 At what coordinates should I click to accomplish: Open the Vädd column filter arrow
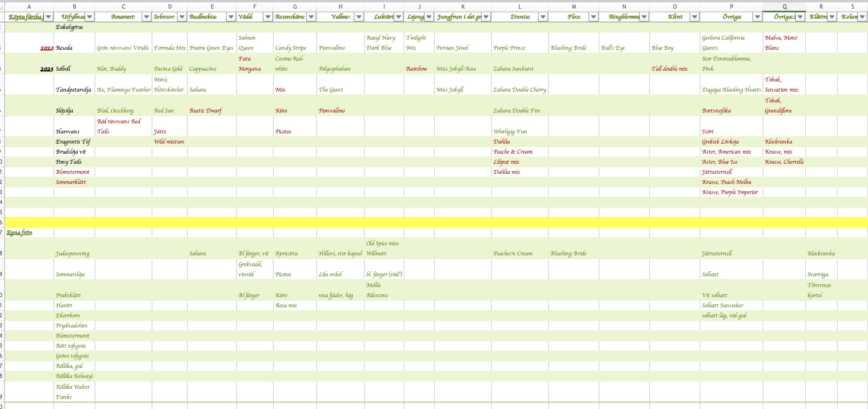(x=268, y=17)
